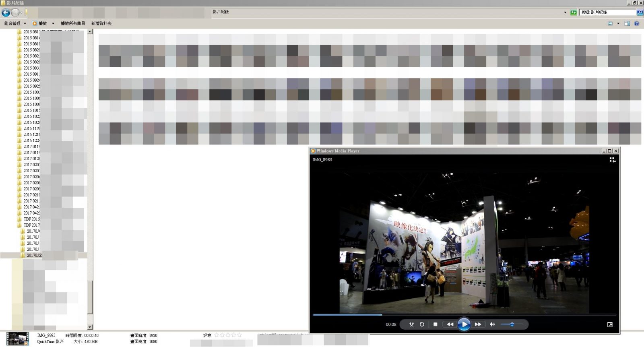The height and width of the screenshot is (347, 644).
Task: Go back in the Explorer window
Action: pos(6,12)
